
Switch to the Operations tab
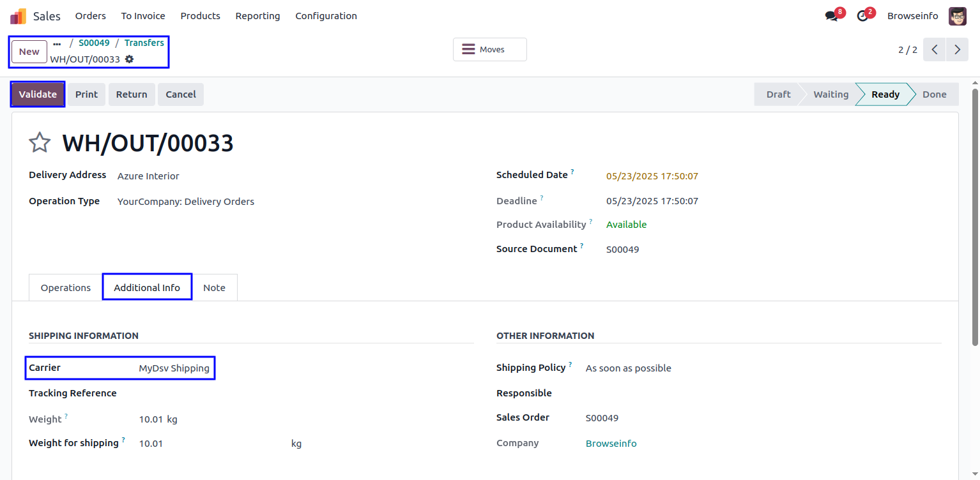coord(66,288)
